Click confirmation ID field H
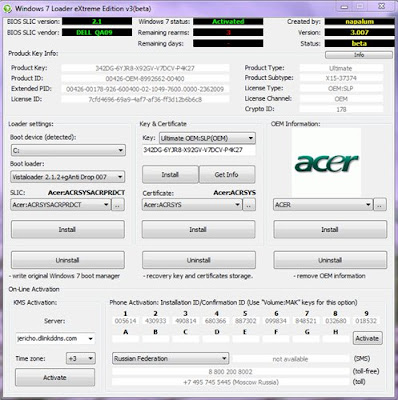This screenshot has width=398, height=400. (336, 339)
